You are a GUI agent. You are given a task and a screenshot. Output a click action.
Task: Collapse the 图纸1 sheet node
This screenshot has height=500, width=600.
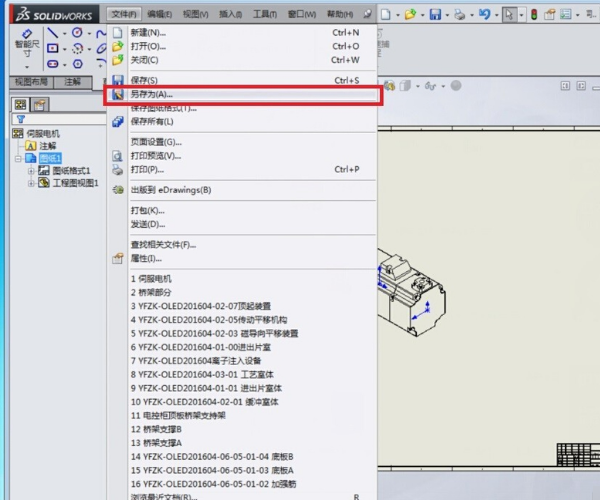(17, 158)
